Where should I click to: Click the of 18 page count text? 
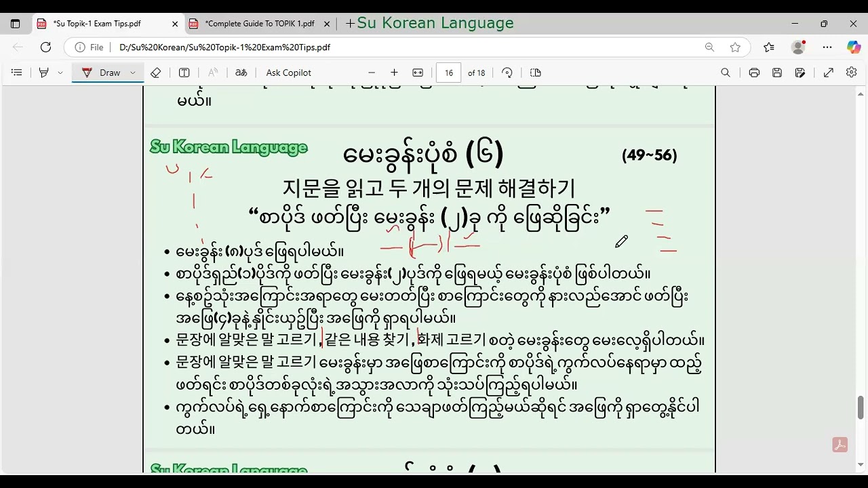point(477,73)
